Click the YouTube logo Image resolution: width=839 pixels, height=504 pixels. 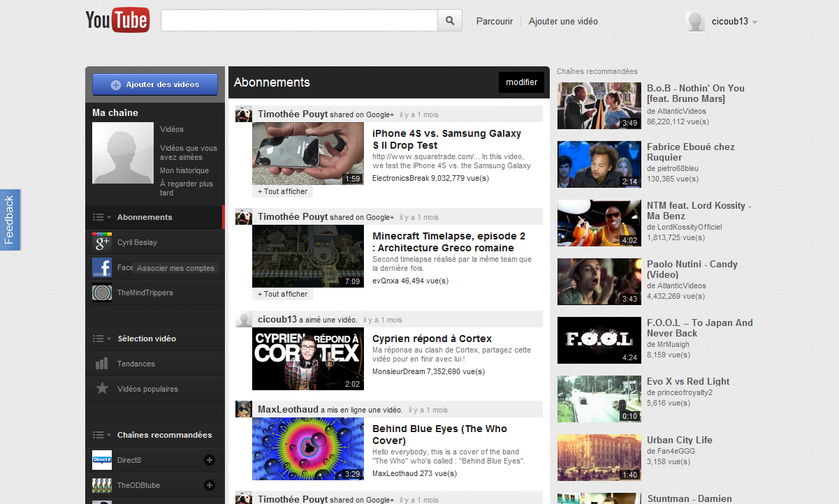pyautogui.click(x=117, y=20)
